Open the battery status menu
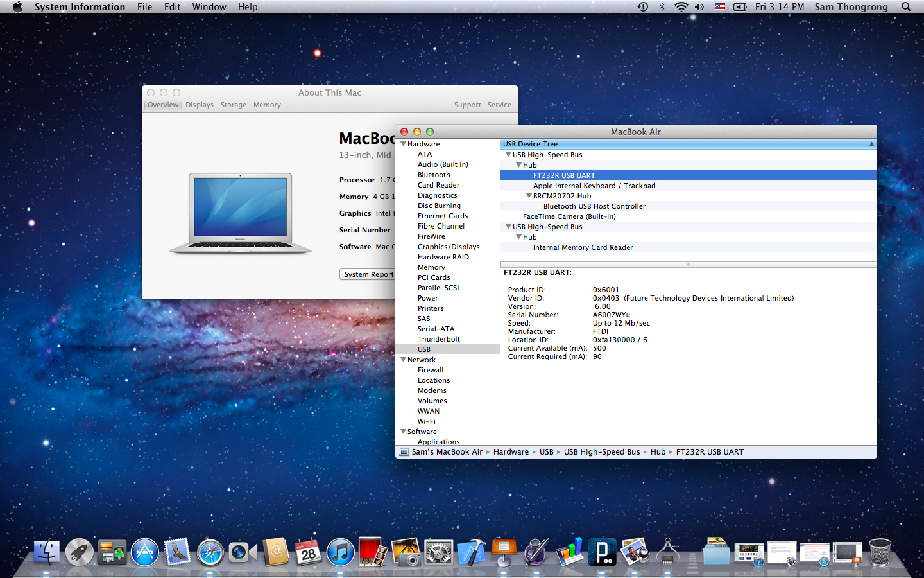Screen dimensions: 924x578 pos(740,7)
